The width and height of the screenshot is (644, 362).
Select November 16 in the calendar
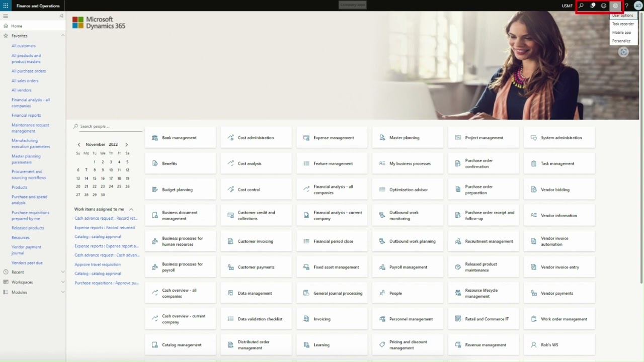pos(103,178)
